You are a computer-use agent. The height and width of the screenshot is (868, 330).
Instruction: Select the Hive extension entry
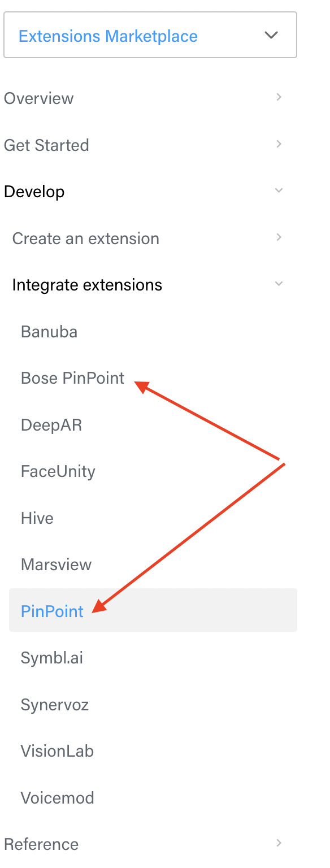click(x=37, y=518)
